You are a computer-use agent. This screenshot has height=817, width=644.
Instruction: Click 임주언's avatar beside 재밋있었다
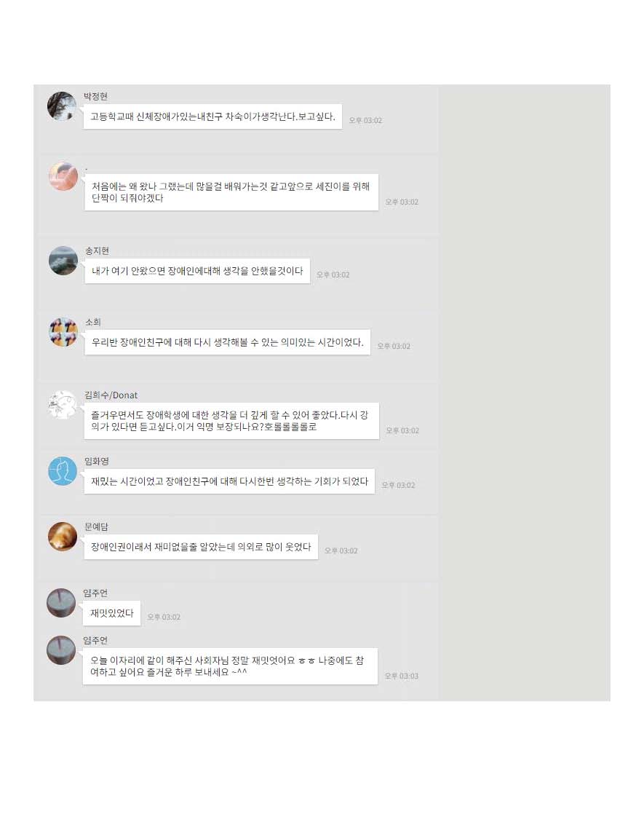click(x=61, y=603)
